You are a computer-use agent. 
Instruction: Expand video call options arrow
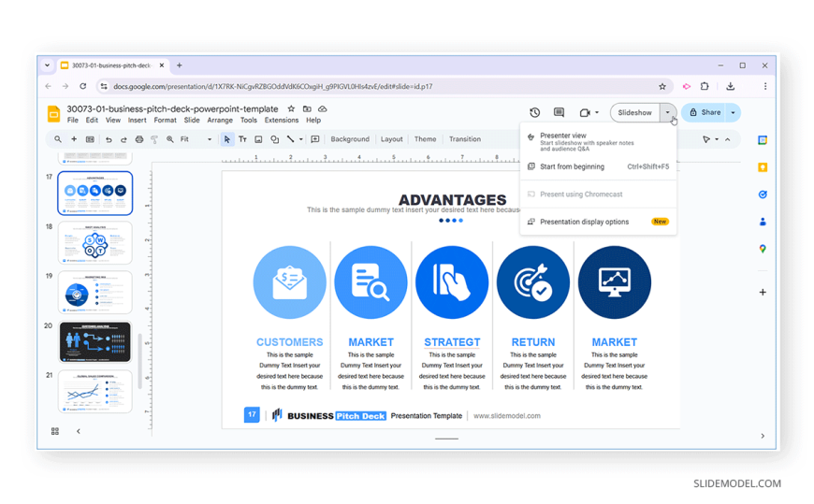(597, 112)
